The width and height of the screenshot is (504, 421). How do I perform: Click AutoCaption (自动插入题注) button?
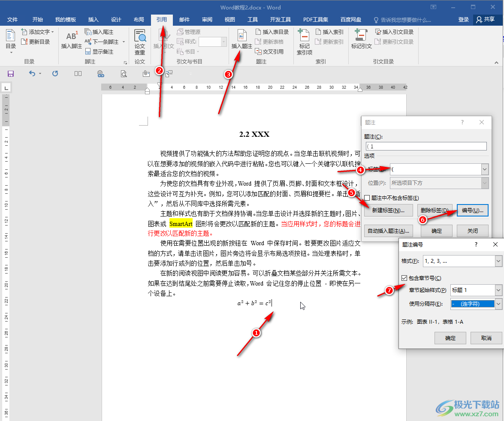(x=388, y=231)
